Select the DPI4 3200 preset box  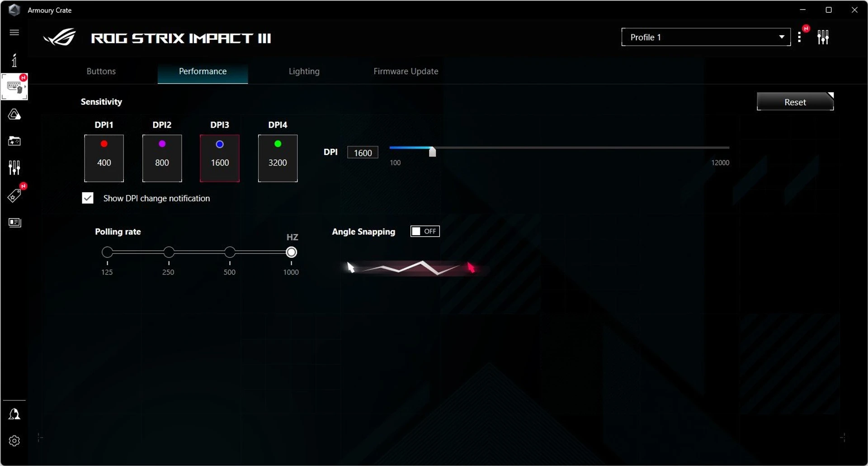point(278,158)
